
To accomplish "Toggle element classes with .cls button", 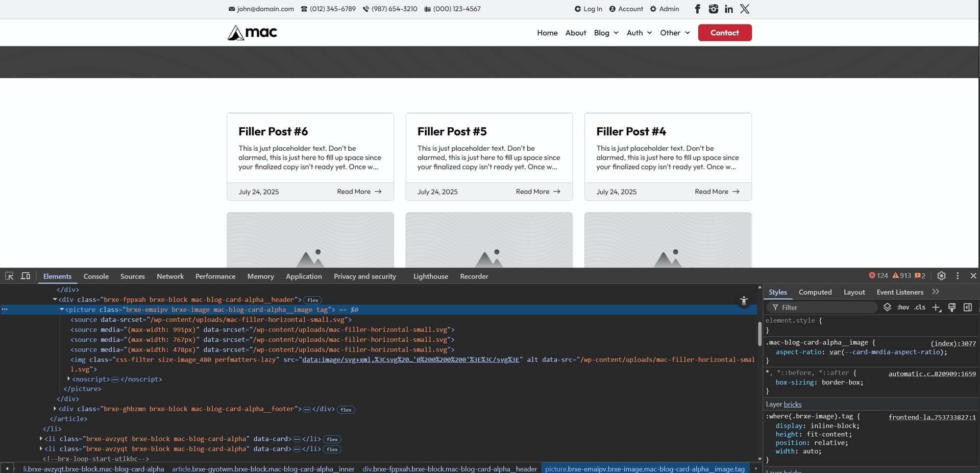I will point(920,308).
